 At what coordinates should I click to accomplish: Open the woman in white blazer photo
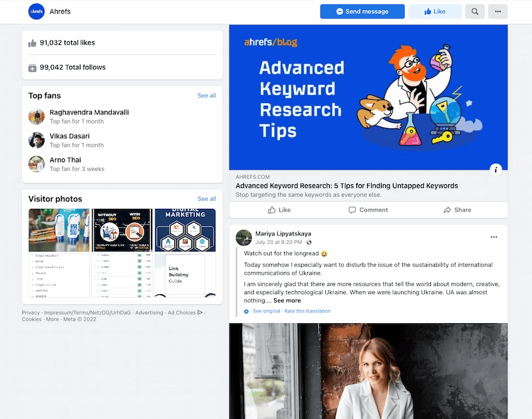[368, 371]
